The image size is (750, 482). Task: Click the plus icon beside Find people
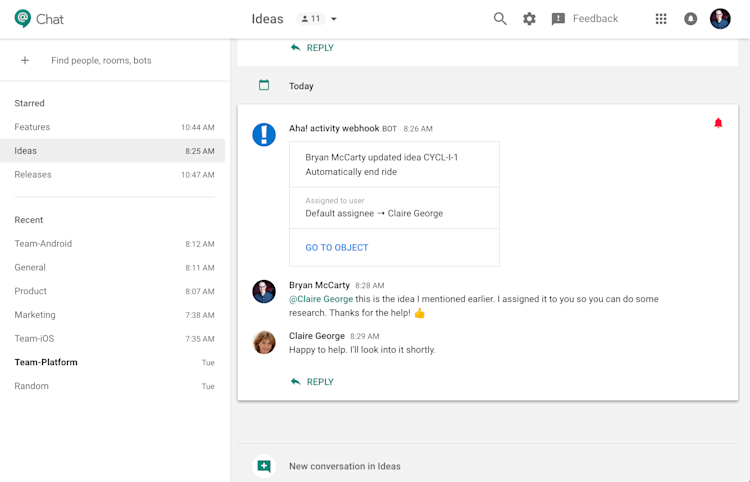(x=25, y=60)
